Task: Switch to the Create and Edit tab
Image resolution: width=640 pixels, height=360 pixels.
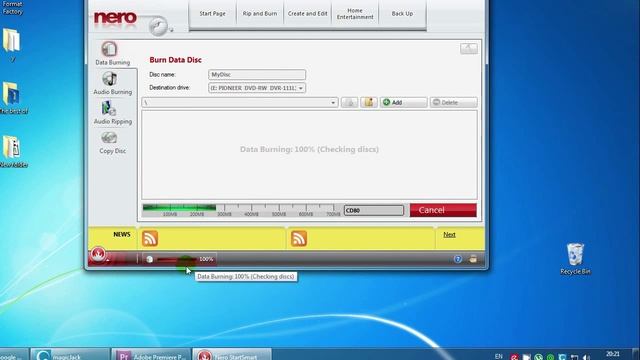Action: point(307,13)
